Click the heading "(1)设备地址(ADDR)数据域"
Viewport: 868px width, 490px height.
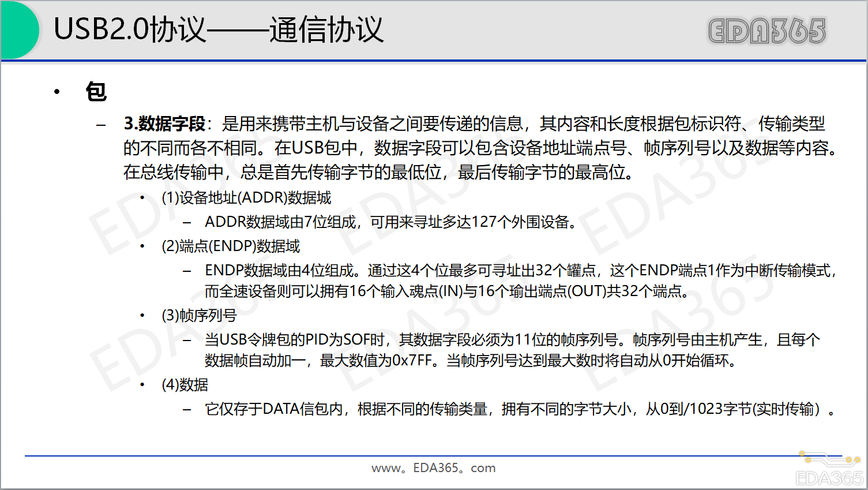click(x=246, y=198)
